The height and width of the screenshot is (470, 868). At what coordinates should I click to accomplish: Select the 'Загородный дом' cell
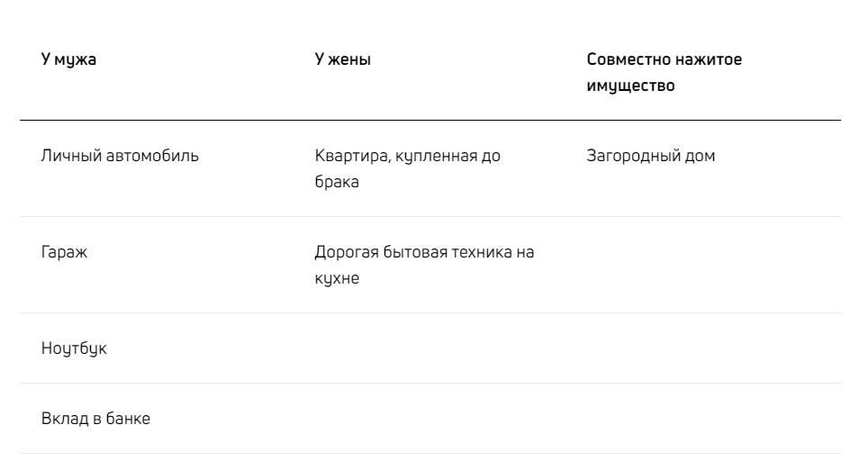650,156
